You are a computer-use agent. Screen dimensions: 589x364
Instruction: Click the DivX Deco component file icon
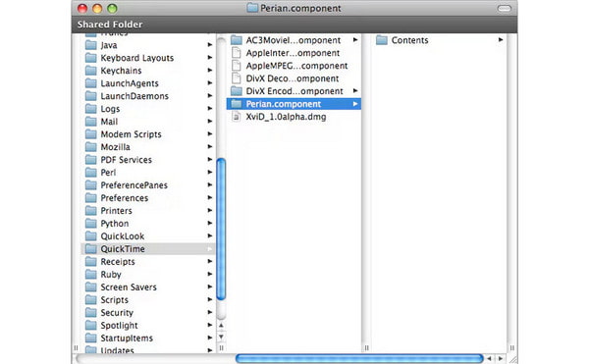point(237,78)
